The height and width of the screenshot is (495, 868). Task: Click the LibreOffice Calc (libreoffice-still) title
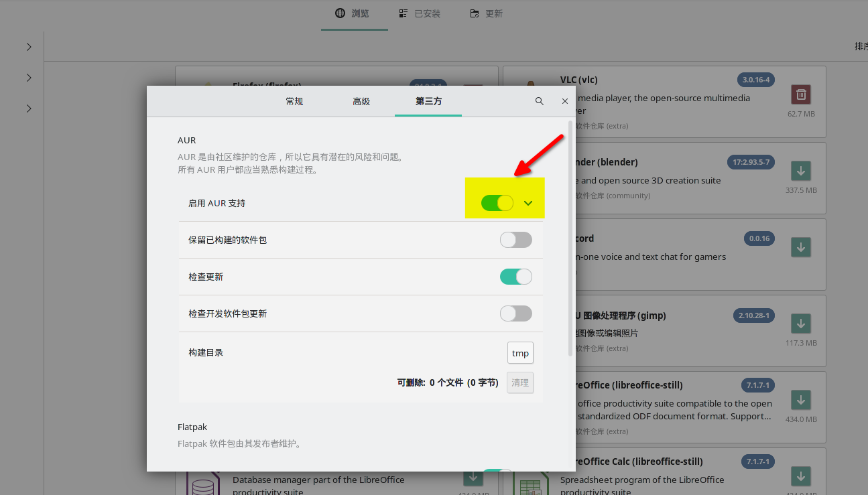pos(639,462)
